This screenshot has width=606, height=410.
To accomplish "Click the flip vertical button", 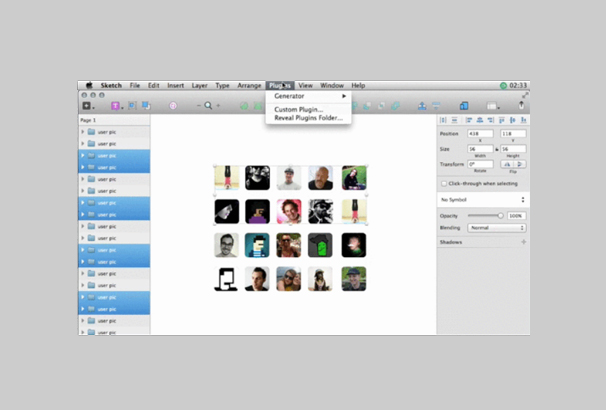I will click(519, 164).
